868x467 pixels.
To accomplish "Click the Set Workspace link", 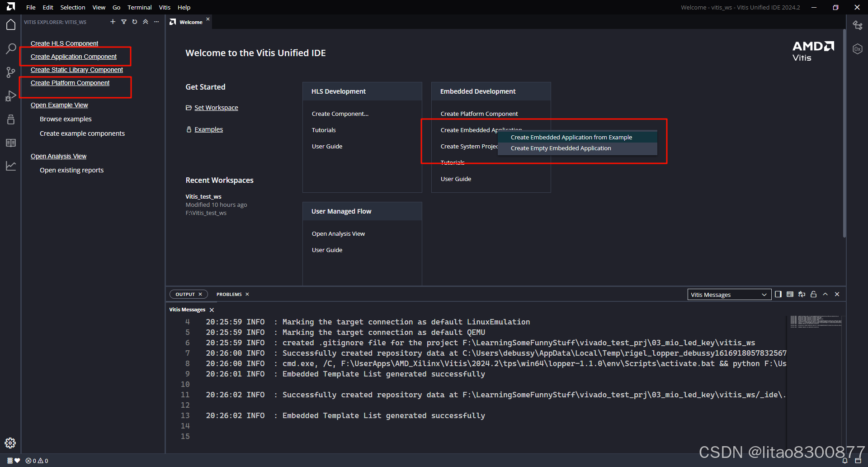I will coord(216,108).
